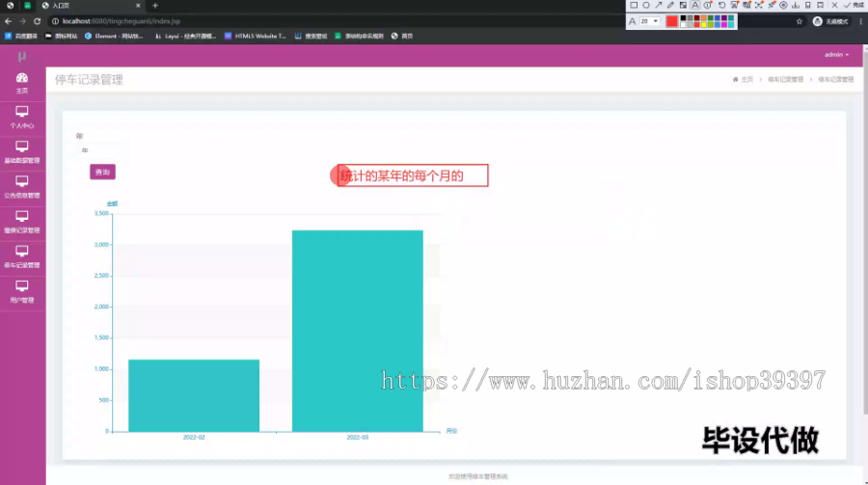Select the arrow annotation tool

click(x=658, y=5)
